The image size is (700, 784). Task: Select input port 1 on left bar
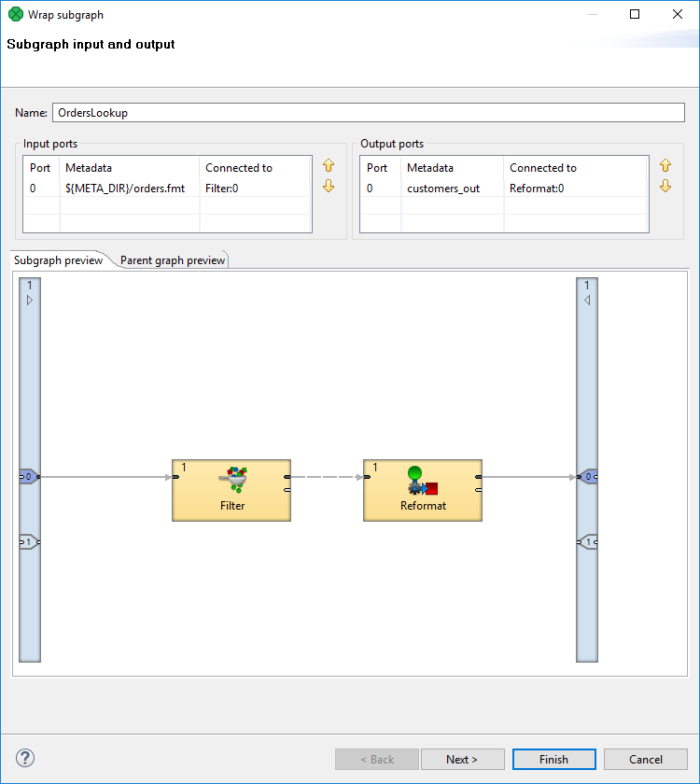(28, 541)
